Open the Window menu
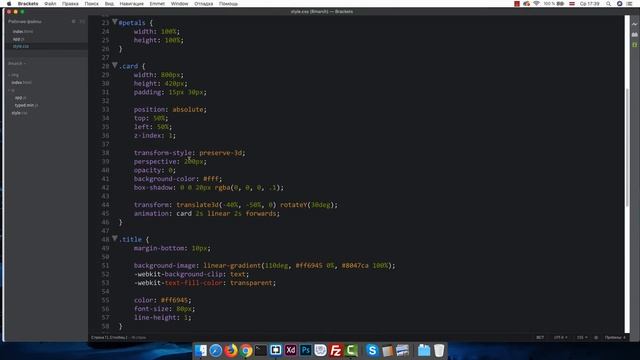 click(x=179, y=4)
